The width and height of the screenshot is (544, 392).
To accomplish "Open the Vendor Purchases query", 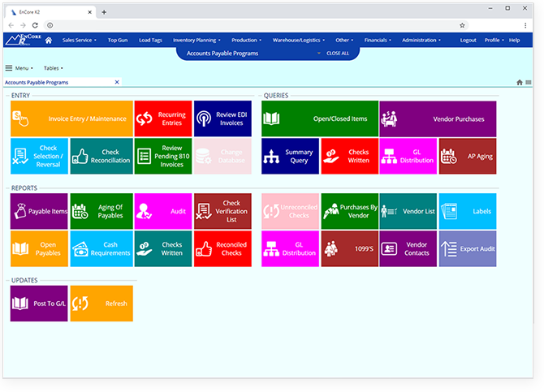I will click(x=438, y=118).
